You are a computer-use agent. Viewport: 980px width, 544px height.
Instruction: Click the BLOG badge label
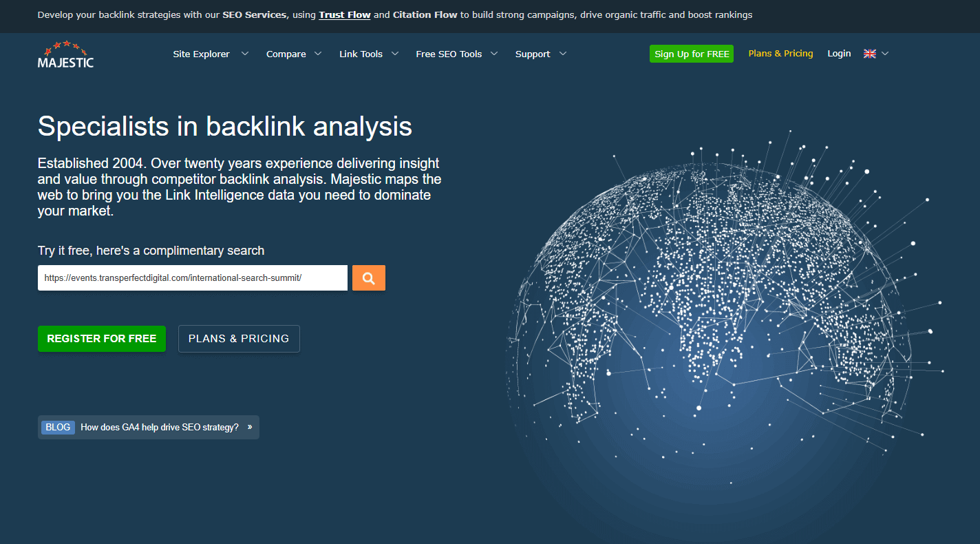(x=58, y=427)
